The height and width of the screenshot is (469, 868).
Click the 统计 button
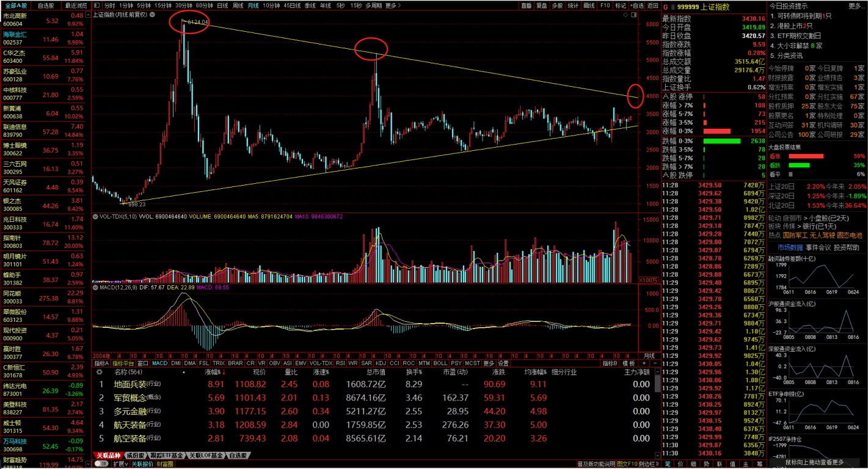click(573, 5)
